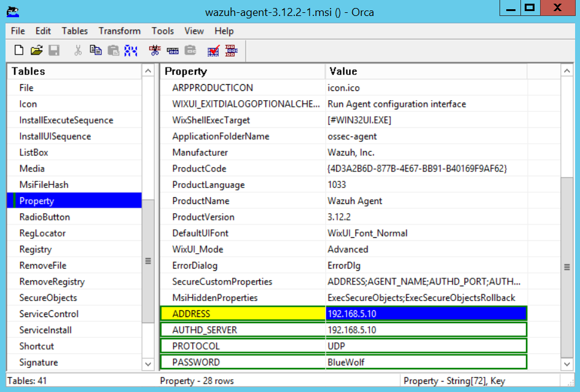Click the Copy documents toolbar icon
Screen dimensions: 580x392
pyautogui.click(x=95, y=50)
